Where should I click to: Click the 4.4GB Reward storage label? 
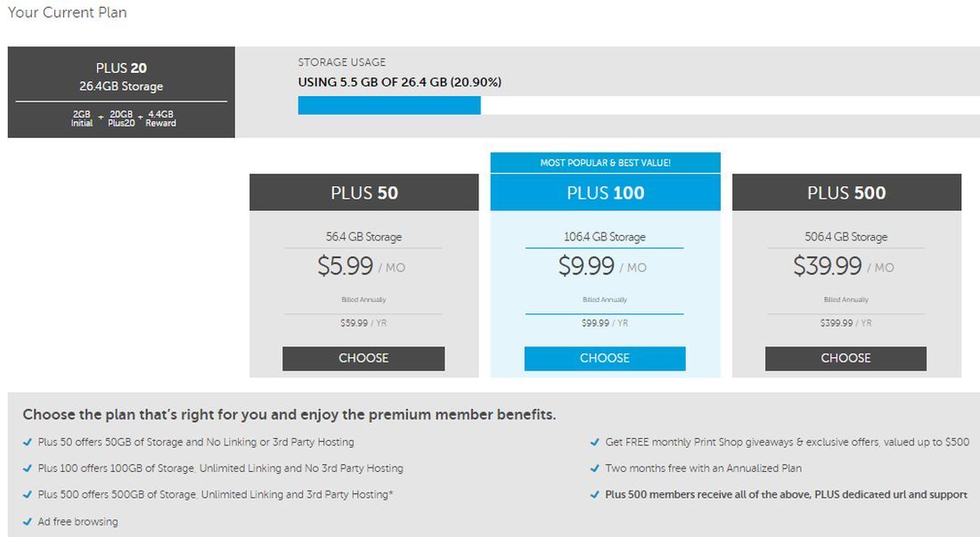(160, 118)
